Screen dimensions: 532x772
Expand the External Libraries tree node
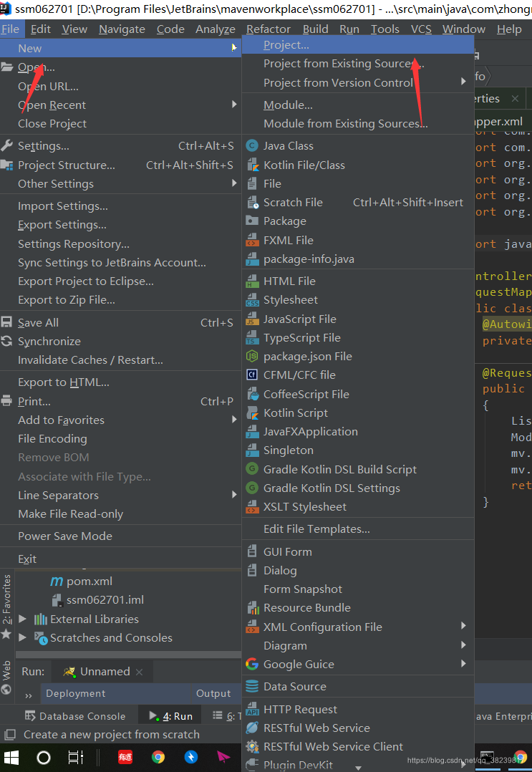click(23, 619)
